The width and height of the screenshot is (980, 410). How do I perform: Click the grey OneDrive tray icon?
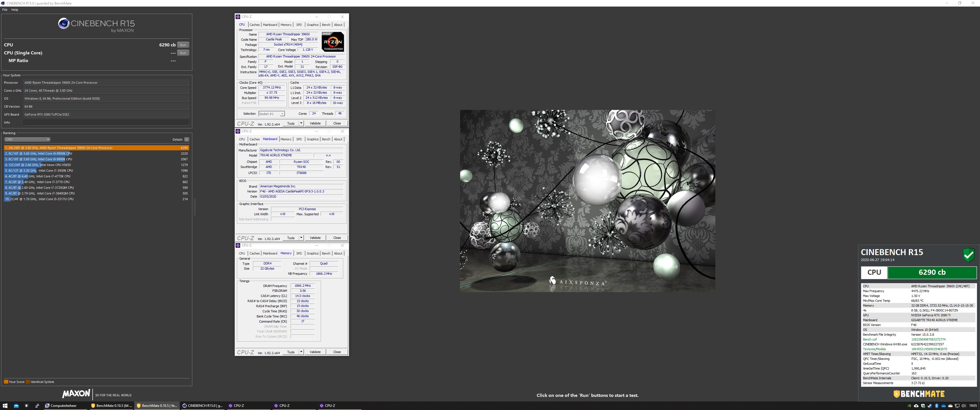pos(950,406)
